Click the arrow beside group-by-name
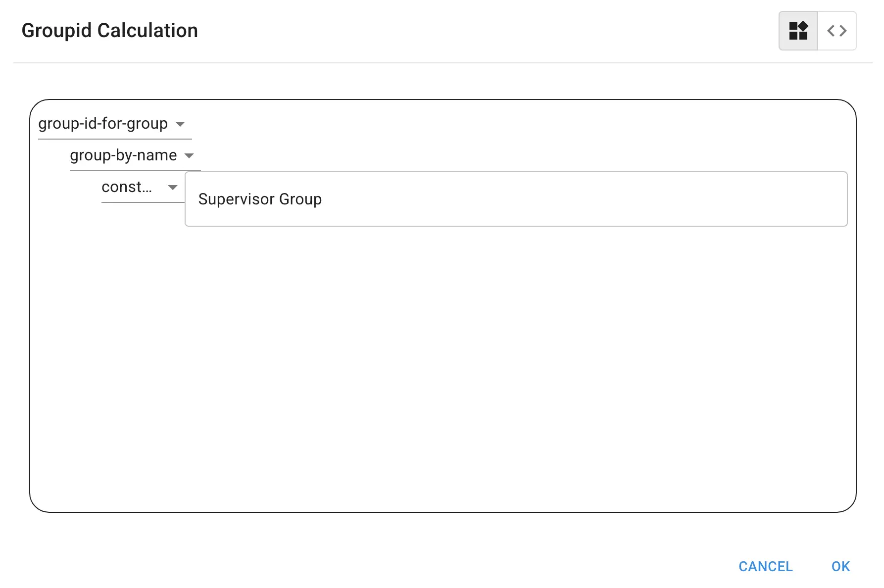Image resolution: width=884 pixels, height=588 pixels. click(x=189, y=155)
